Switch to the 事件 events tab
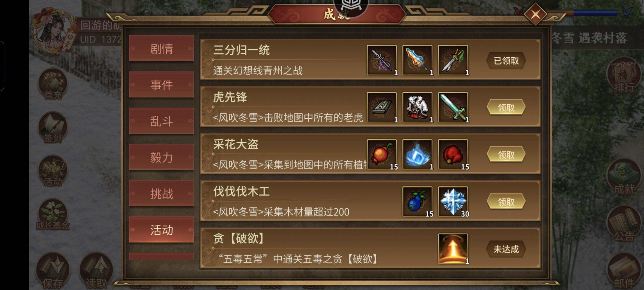The image size is (644, 290). point(161,85)
